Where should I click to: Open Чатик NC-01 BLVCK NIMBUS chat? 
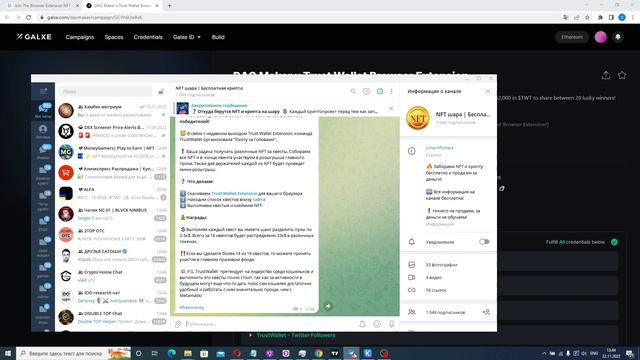coord(112,214)
